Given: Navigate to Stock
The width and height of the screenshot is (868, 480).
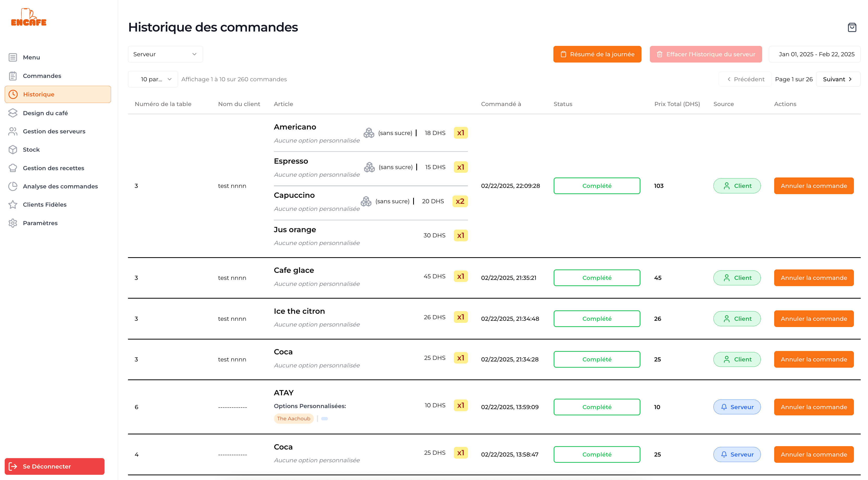Looking at the screenshot, I should pos(31,150).
